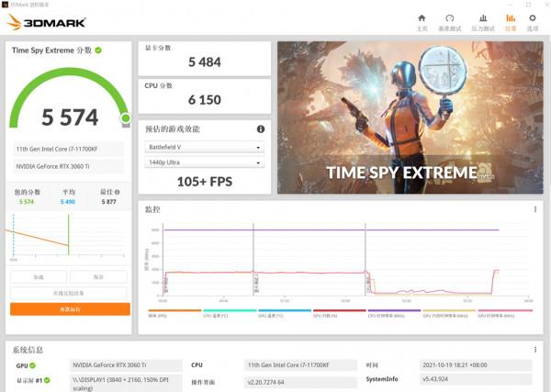Image resolution: width=551 pixels, height=392 pixels.
Task: Click the 最佳 score 5 877
Action: click(x=108, y=202)
